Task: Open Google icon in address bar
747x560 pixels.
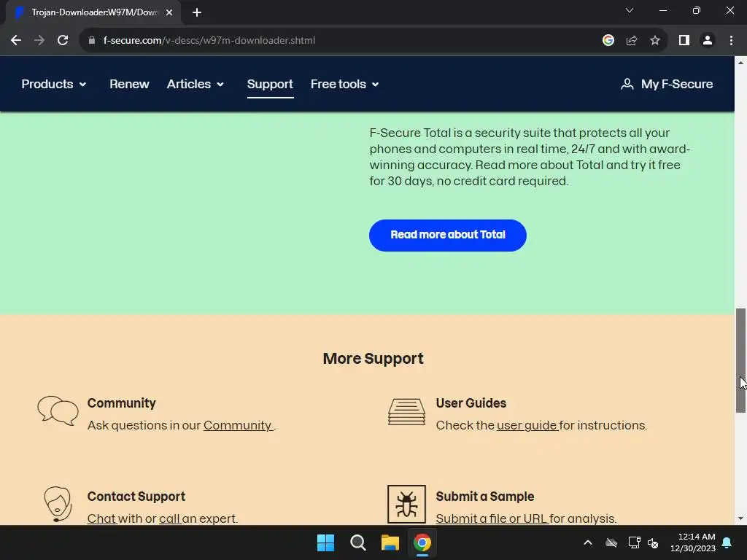Action: [608, 41]
